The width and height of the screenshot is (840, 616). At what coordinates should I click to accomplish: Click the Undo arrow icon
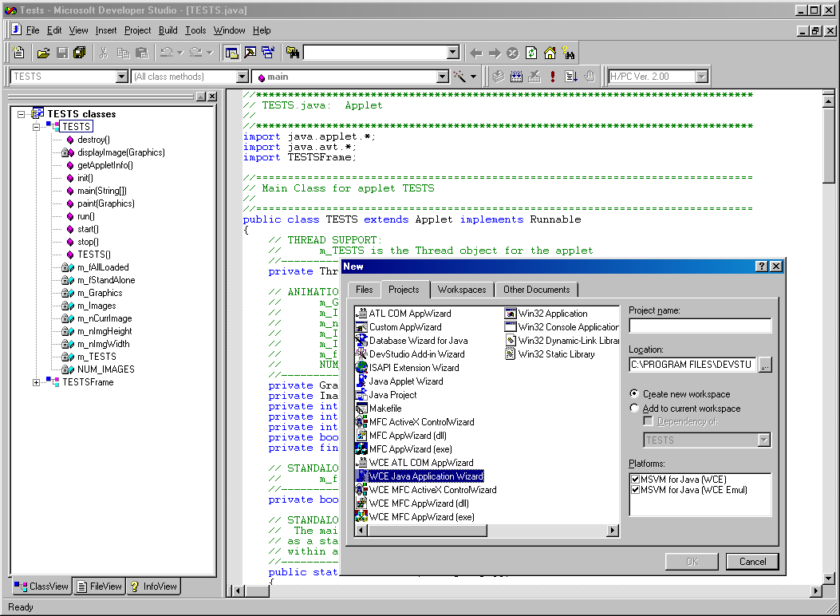(166, 53)
